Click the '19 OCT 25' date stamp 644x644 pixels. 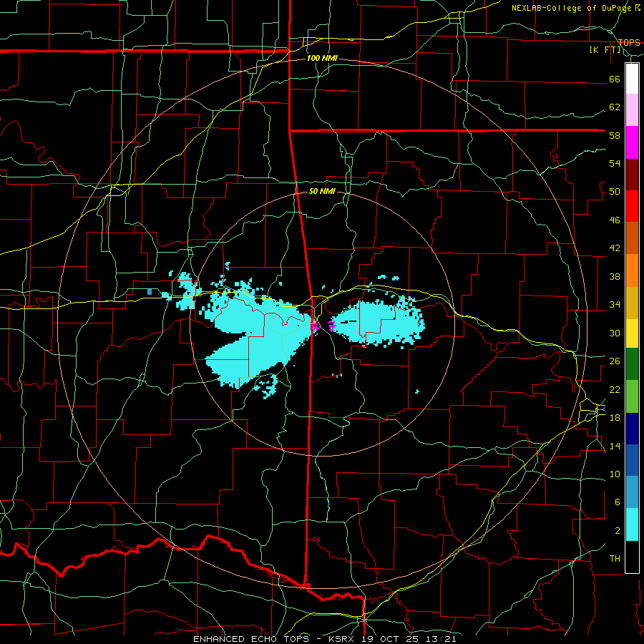point(392,639)
